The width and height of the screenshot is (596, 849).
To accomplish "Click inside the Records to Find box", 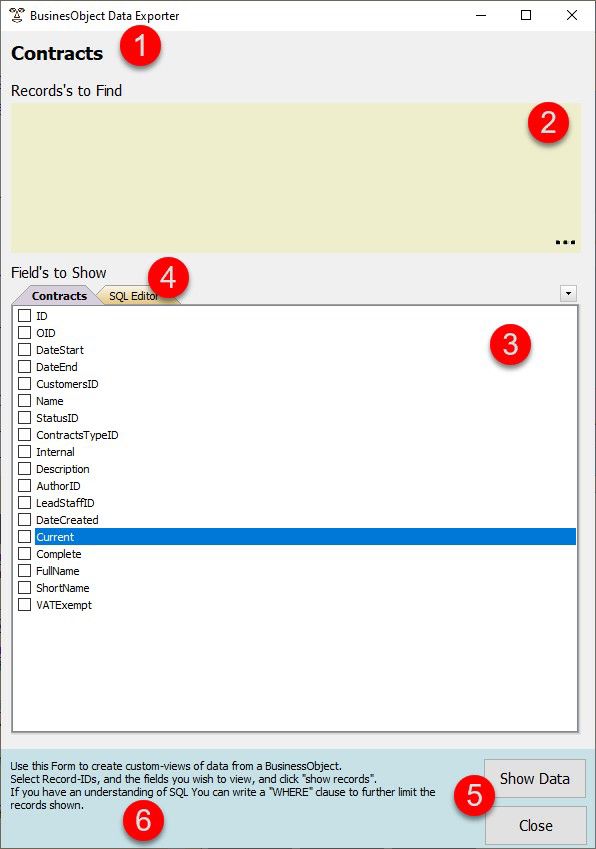I will (296, 178).
